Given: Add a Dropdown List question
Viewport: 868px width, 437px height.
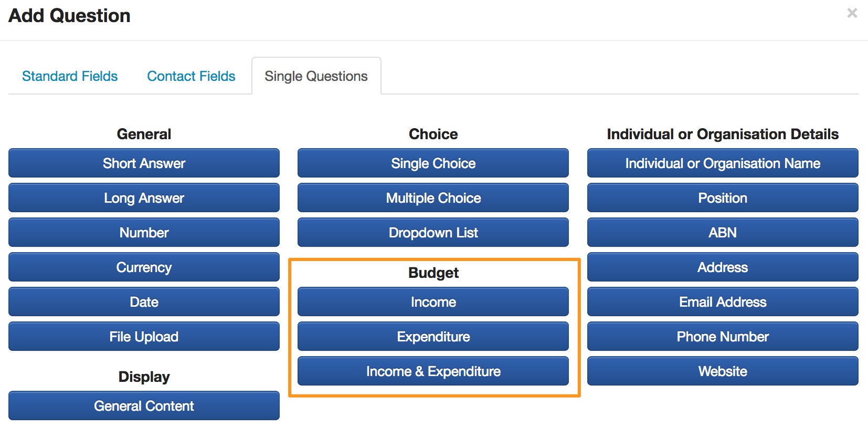Looking at the screenshot, I should click(433, 233).
